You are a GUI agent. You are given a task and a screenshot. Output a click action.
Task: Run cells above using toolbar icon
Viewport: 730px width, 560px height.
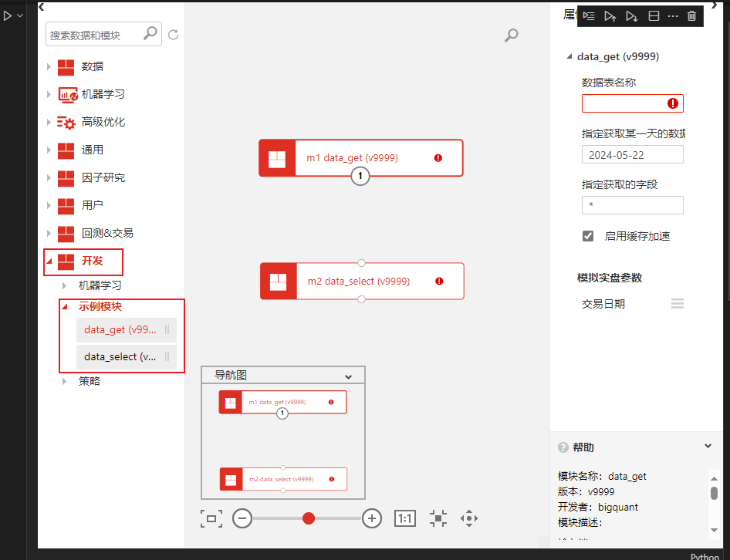[610, 16]
